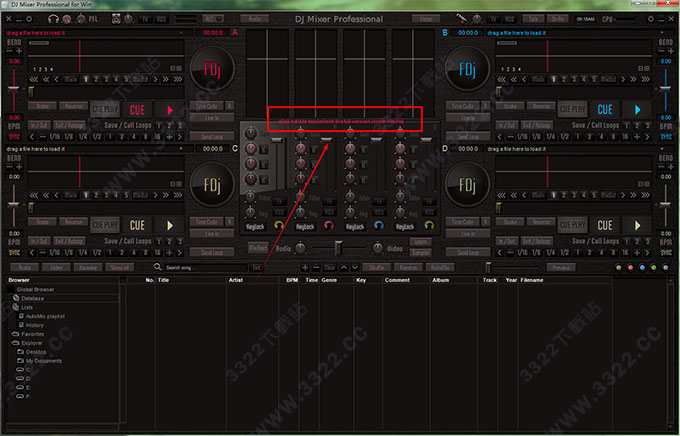Screen dimensions: 680x436
Task: Click the red FDj jog wheel of deck A
Action: click(212, 69)
